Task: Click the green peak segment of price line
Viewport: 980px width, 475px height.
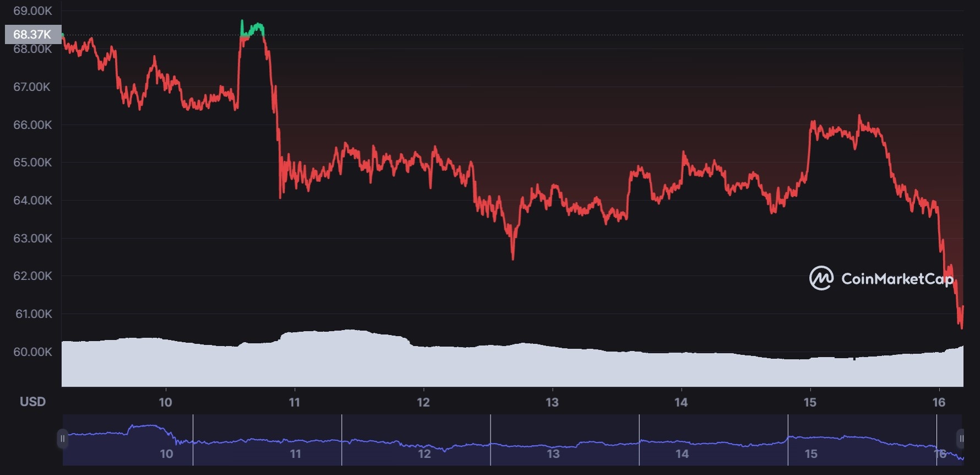Action: pyautogui.click(x=253, y=29)
